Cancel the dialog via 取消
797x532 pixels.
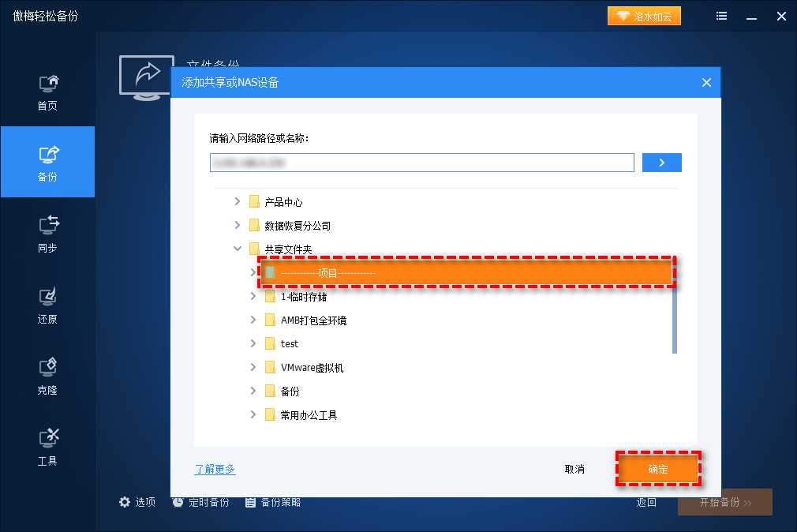coord(574,468)
